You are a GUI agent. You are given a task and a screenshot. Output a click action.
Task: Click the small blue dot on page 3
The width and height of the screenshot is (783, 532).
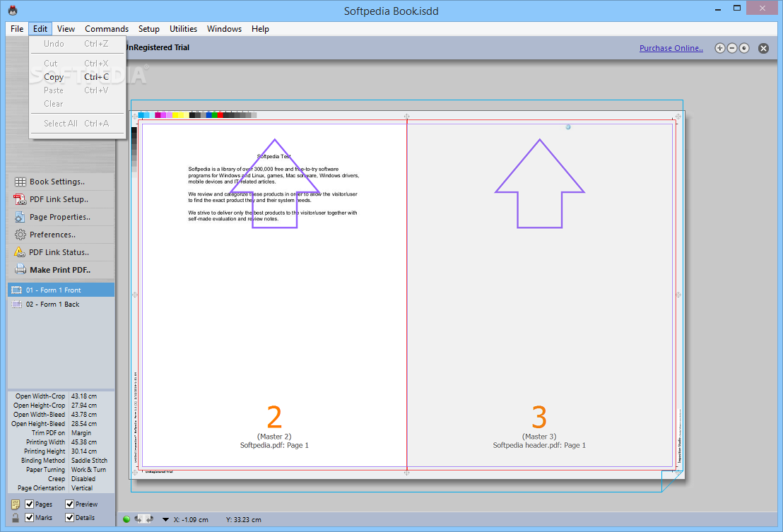(x=567, y=127)
